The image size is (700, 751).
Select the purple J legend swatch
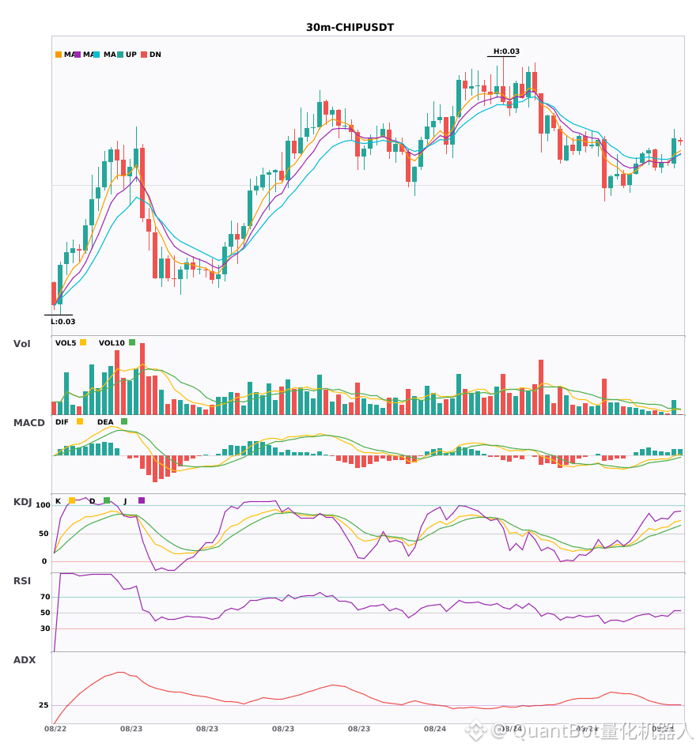142,500
